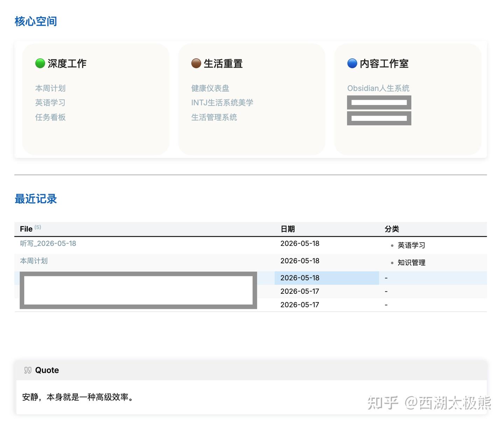
Task: Click the green circle beside 深度工作
Action: pyautogui.click(x=40, y=63)
